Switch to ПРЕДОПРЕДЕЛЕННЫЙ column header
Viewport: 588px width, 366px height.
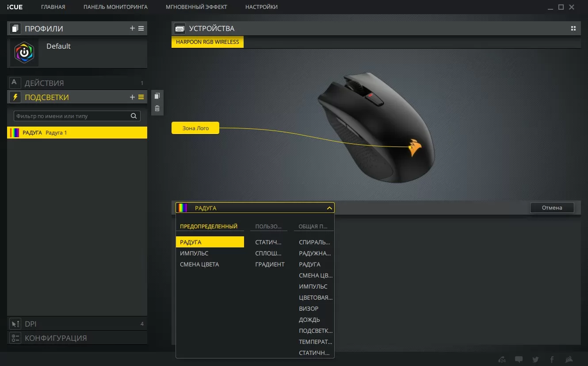coord(209,226)
